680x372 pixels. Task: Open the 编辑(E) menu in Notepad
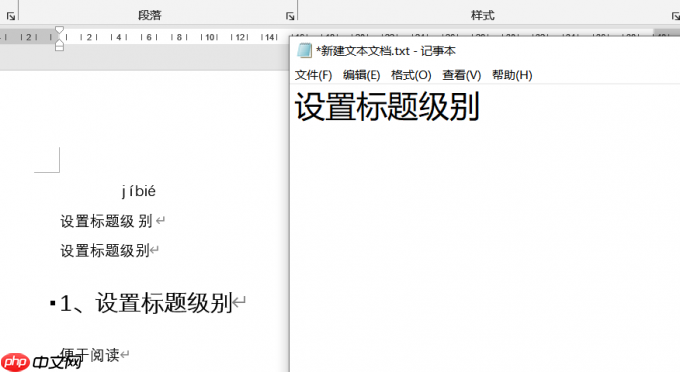(361, 75)
